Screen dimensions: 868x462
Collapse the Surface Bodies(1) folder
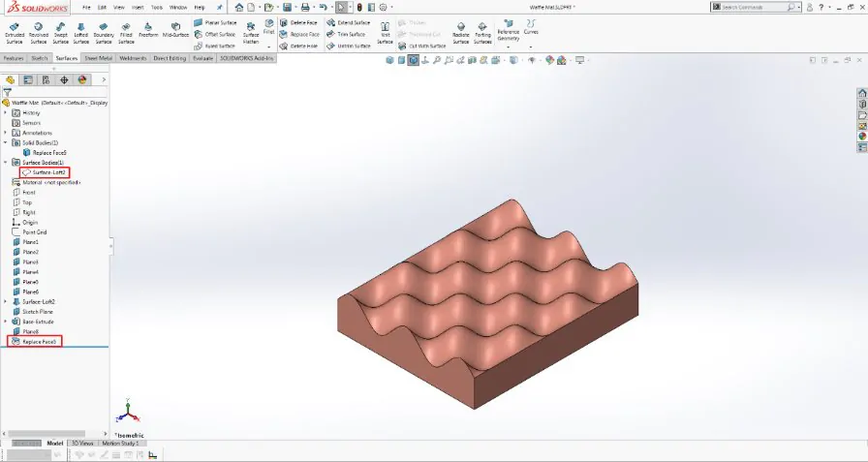[6, 163]
